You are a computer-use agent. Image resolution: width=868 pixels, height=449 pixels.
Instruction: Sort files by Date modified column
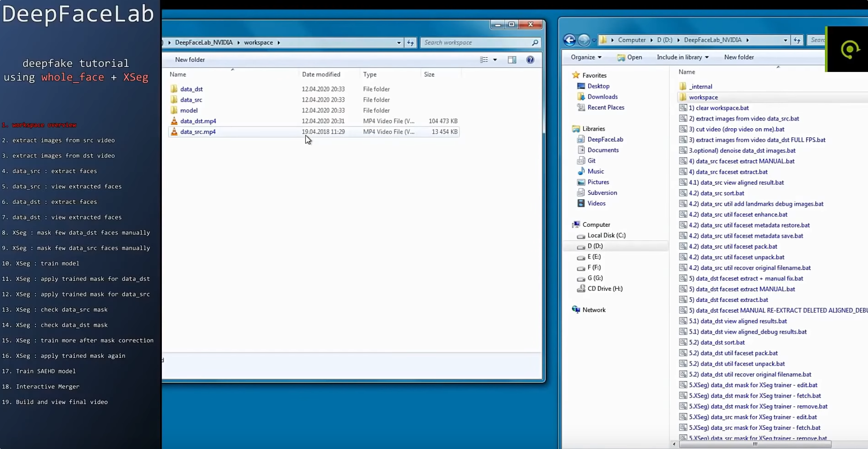click(321, 74)
